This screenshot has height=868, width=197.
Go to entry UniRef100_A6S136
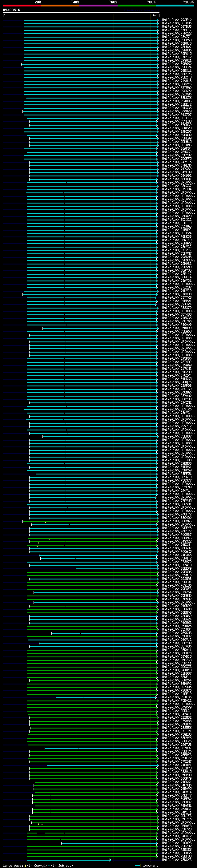click(x=176, y=585)
